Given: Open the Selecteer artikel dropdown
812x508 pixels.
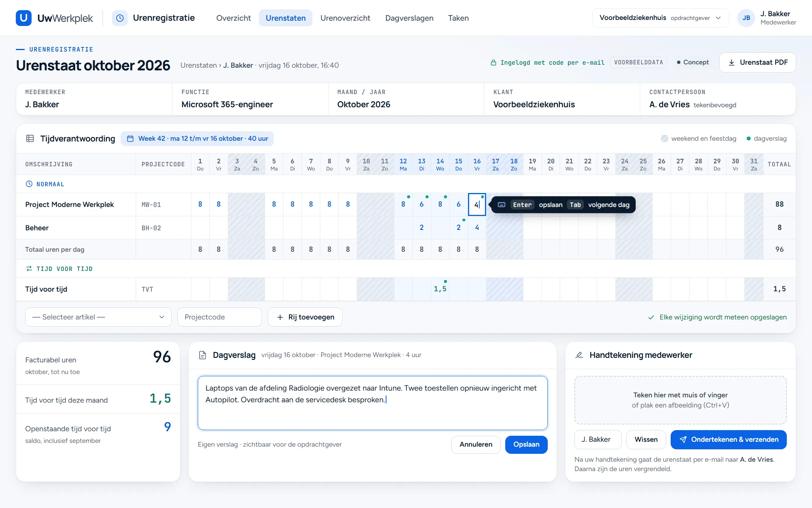Looking at the screenshot, I should pos(98,317).
